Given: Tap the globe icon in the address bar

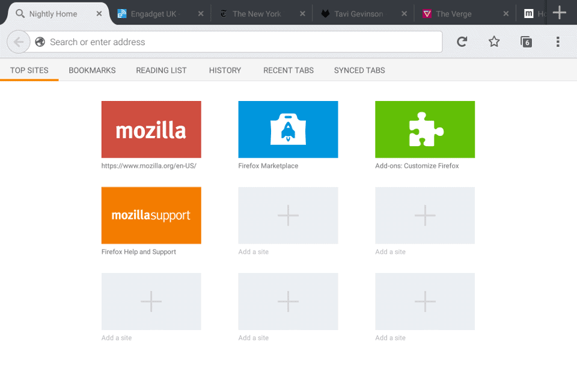Looking at the screenshot, I should [40, 41].
